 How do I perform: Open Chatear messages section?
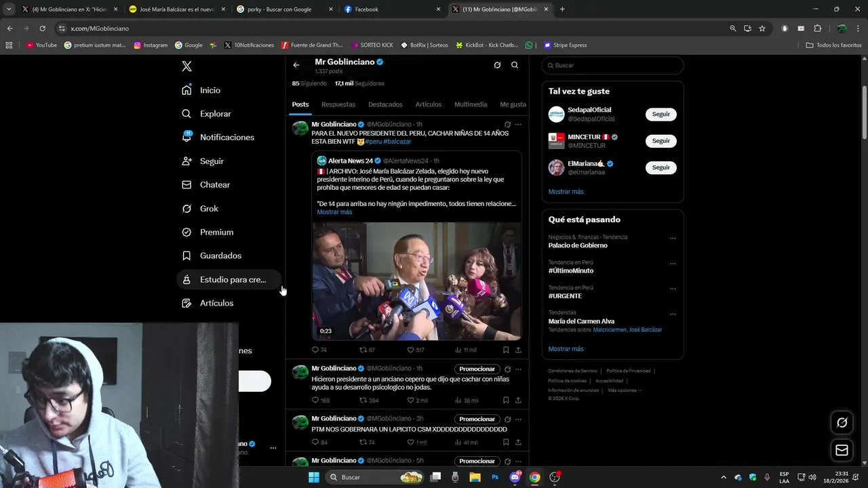pyautogui.click(x=205, y=184)
